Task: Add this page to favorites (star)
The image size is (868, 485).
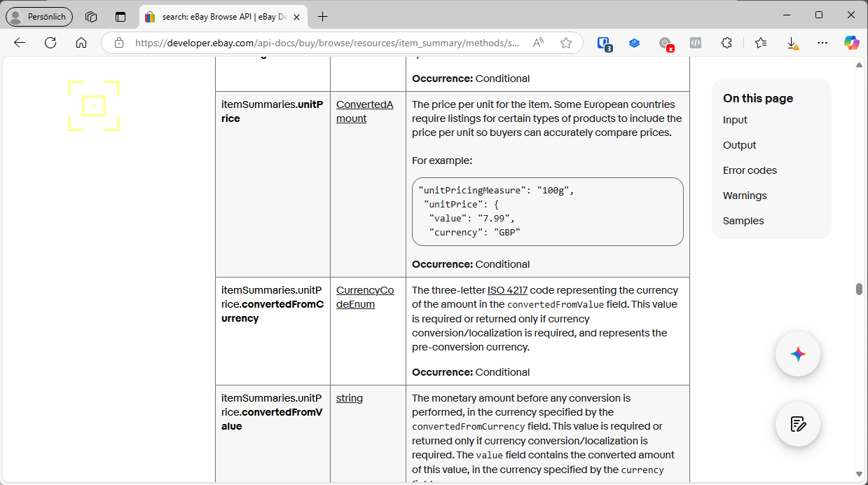Action: coord(566,43)
